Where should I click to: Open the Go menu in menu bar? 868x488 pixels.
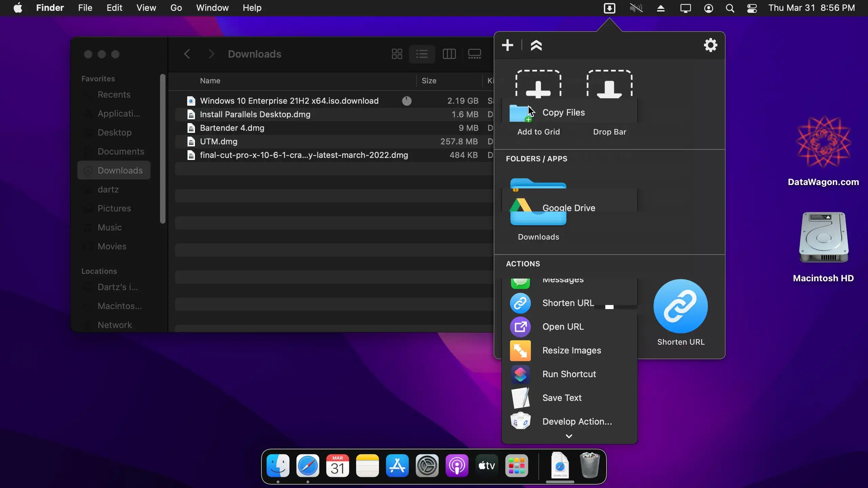[x=176, y=8]
